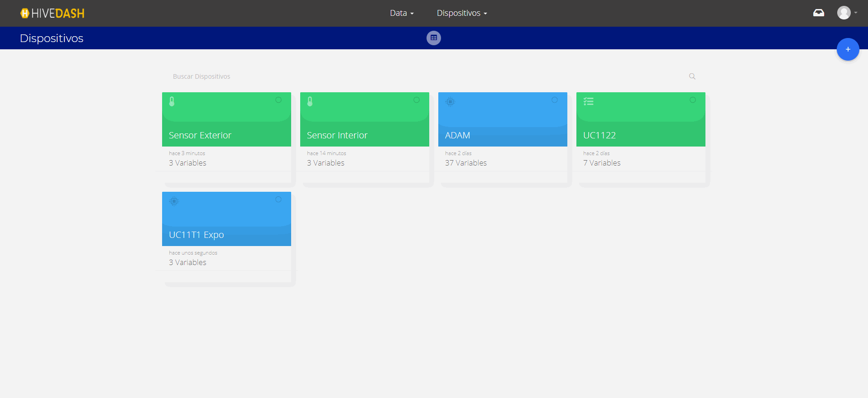
Task: Click the user avatar icon
Action: point(843,13)
